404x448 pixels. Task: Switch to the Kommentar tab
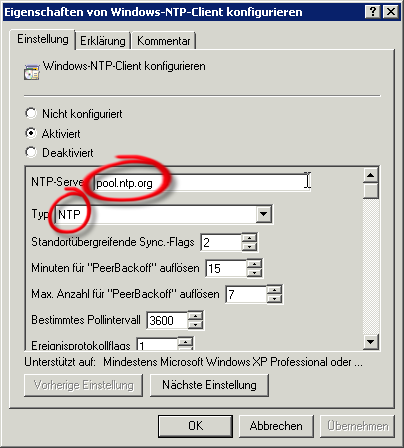(163, 41)
